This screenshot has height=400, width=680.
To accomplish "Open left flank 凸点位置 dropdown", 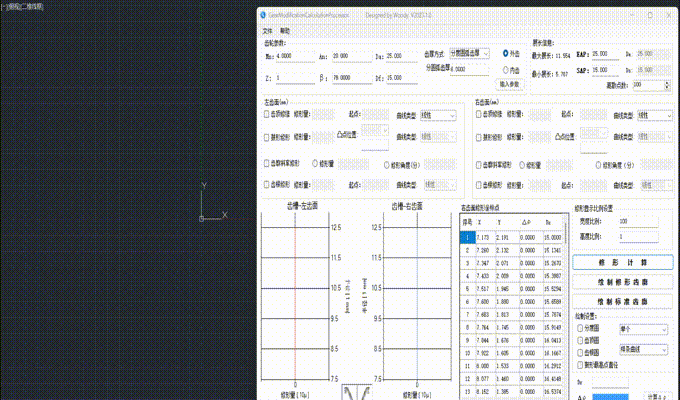I will coord(375,130).
